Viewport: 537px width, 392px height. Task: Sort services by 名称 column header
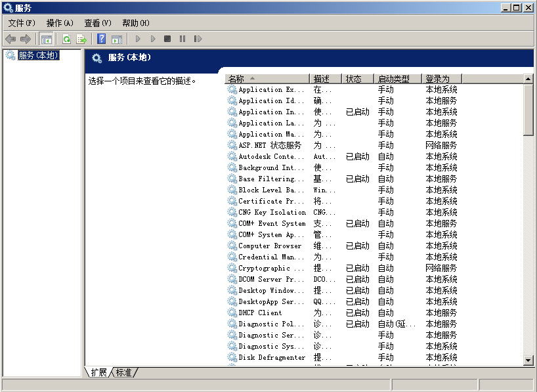click(266, 79)
